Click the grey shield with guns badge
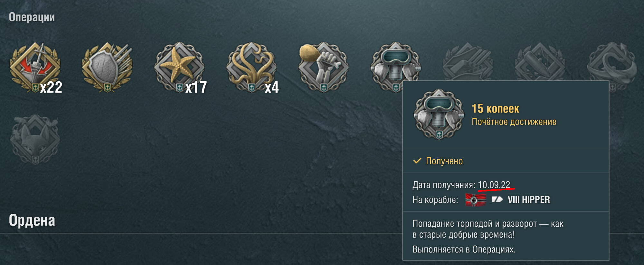 [x=107, y=67]
